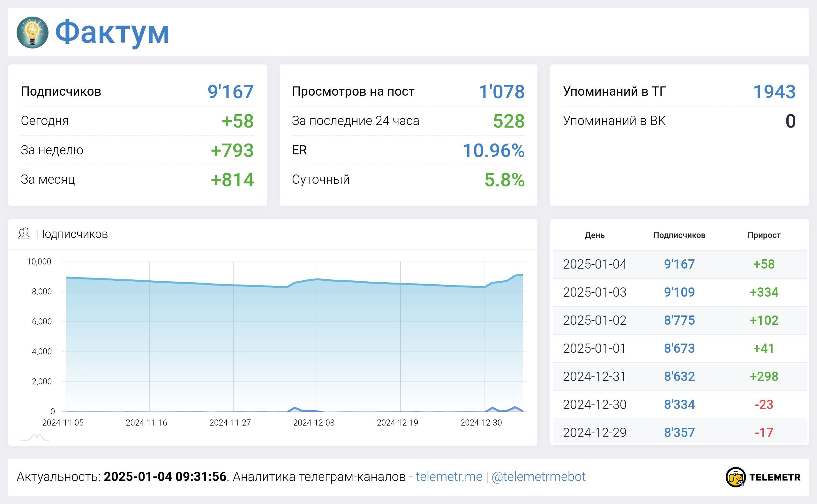Click the День column header
The height and width of the screenshot is (504, 817).
594,235
